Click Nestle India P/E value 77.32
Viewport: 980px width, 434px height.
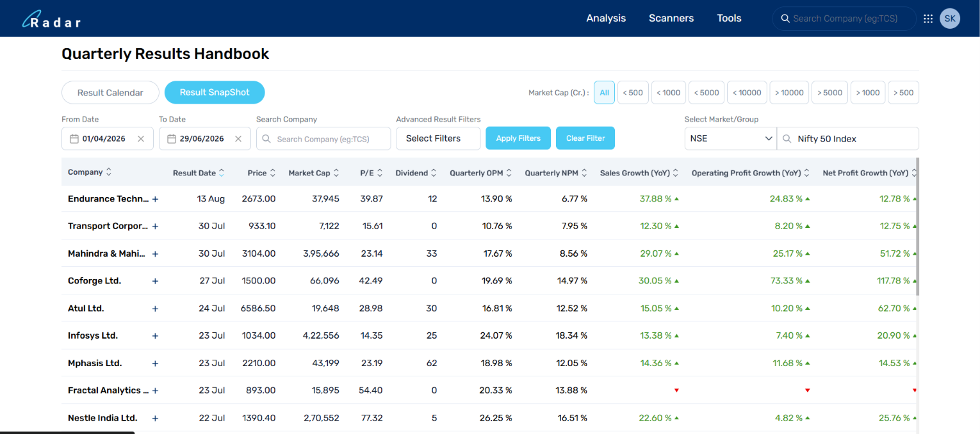(x=372, y=419)
